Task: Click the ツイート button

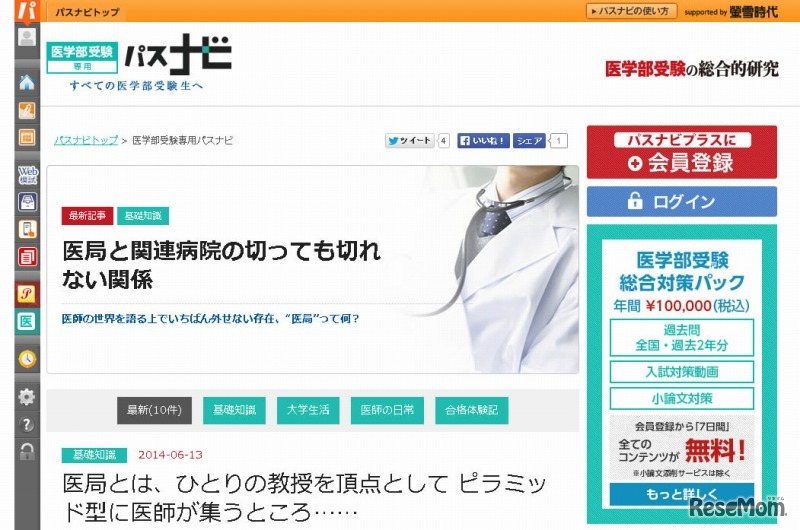Action: [410, 140]
